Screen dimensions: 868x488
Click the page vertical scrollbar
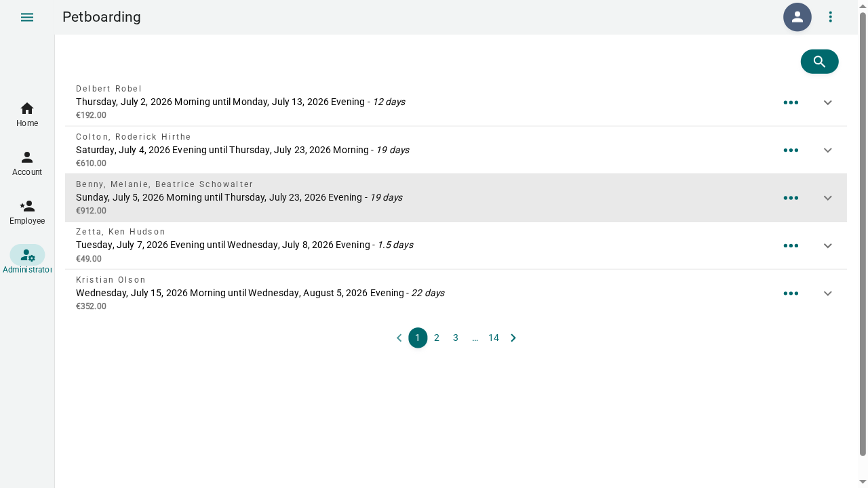[863, 234]
